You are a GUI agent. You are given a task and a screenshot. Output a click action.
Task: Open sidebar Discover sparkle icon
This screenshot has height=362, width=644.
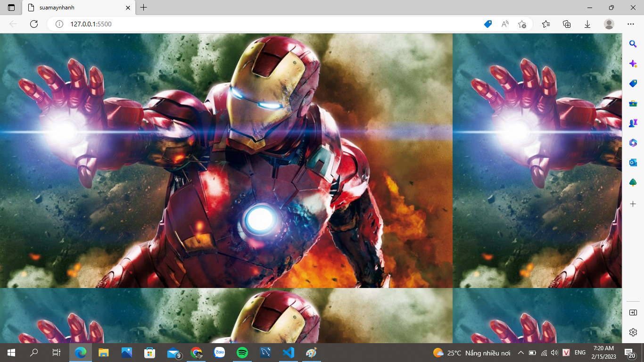(x=633, y=64)
